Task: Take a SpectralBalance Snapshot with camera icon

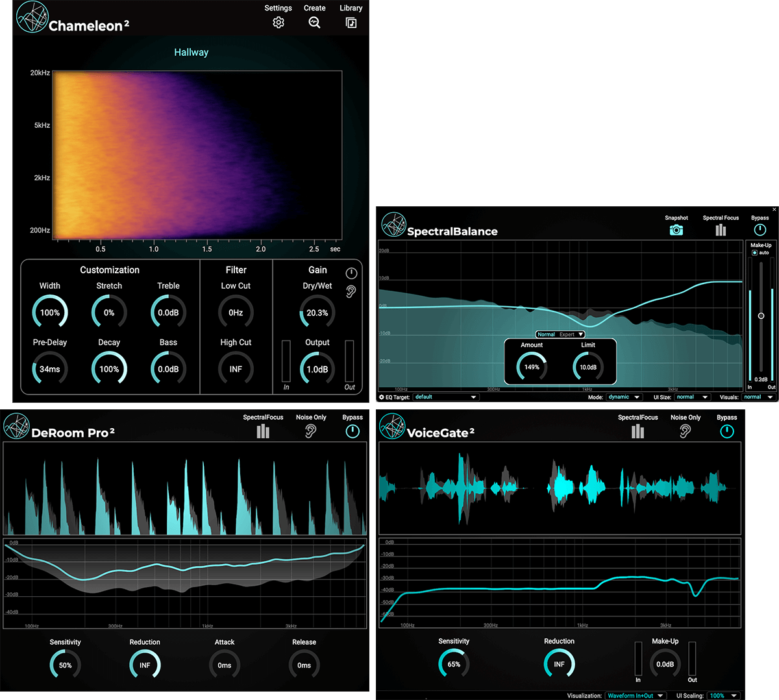Action: [x=676, y=230]
